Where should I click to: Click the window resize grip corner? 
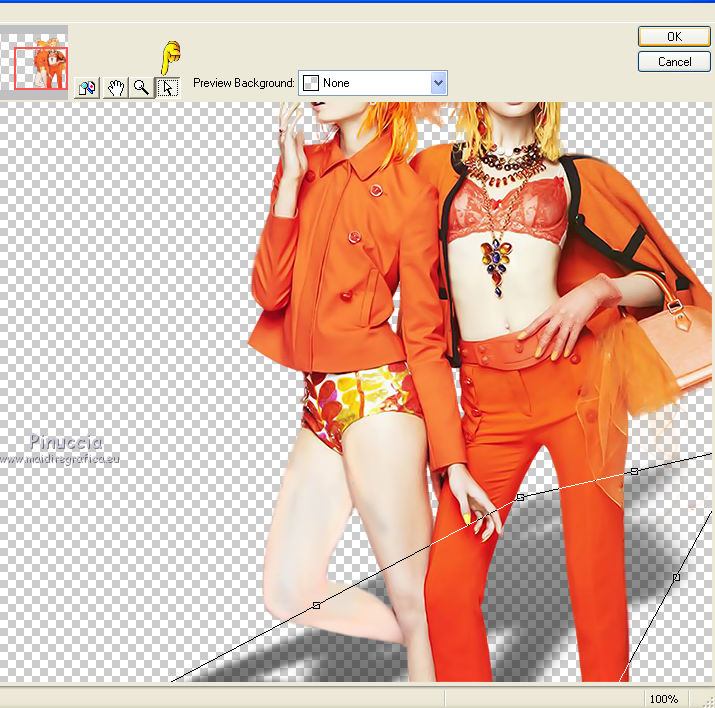tap(710, 703)
